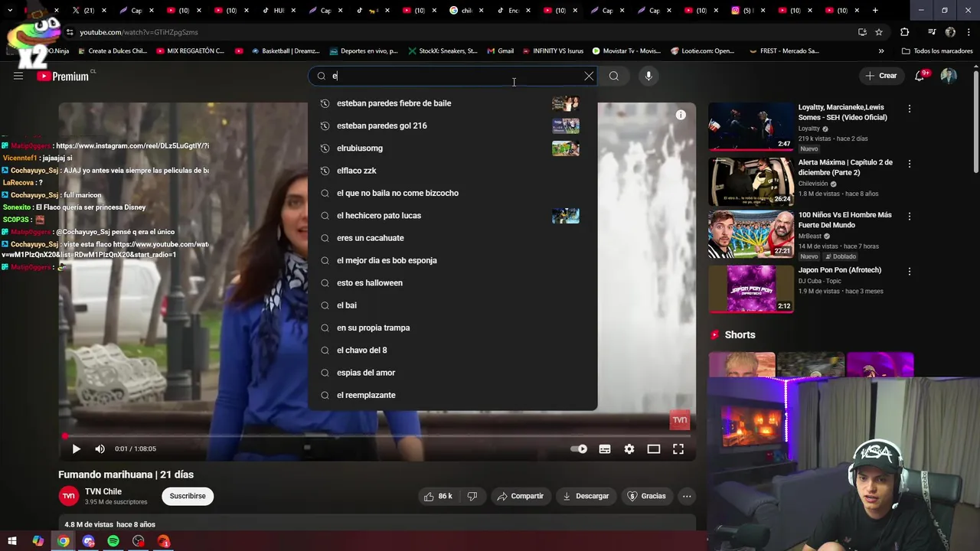Play the video
980x551 pixels.
(x=76, y=449)
